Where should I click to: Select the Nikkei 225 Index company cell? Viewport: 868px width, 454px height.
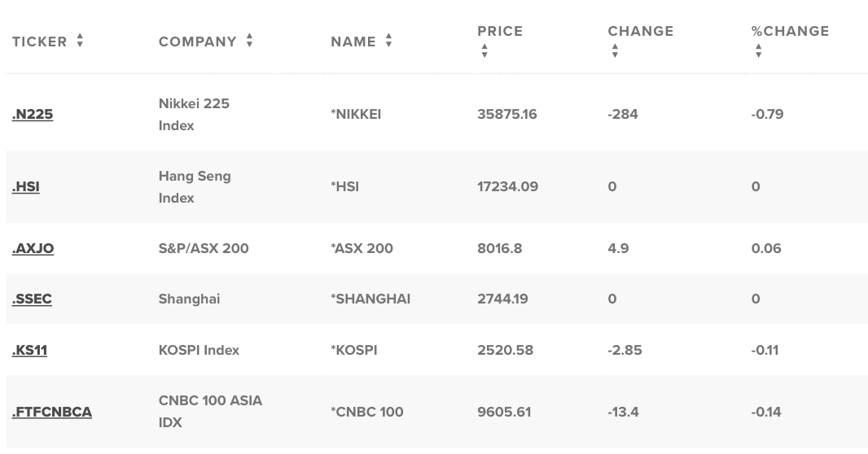click(194, 115)
